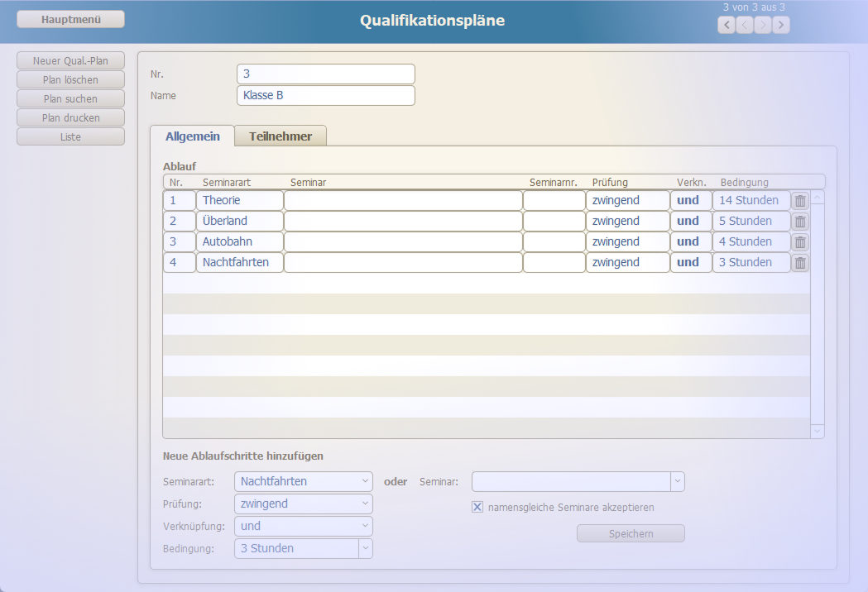Click the Speichern button
The height and width of the screenshot is (592, 868).
(x=631, y=532)
